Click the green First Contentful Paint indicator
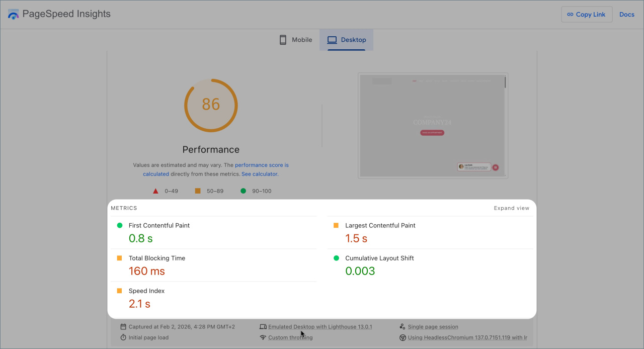644x349 pixels. pyautogui.click(x=120, y=225)
